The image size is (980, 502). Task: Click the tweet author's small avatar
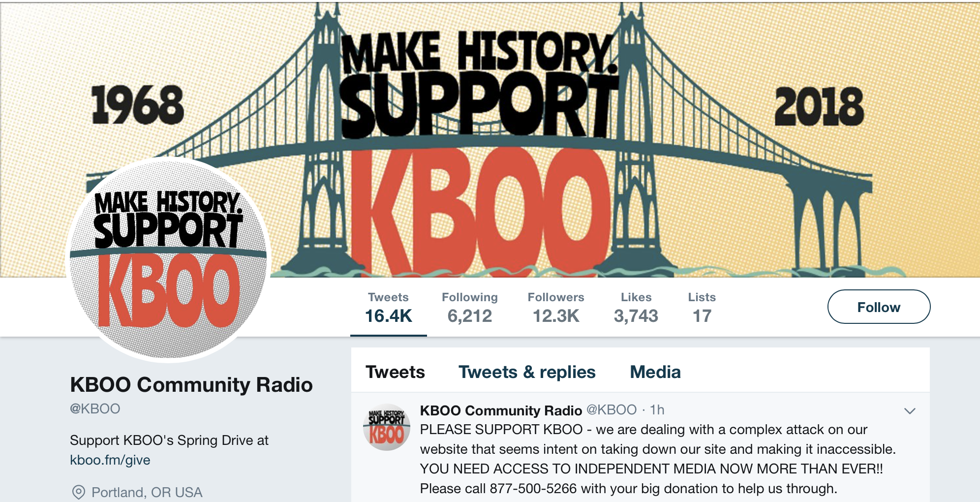(387, 427)
